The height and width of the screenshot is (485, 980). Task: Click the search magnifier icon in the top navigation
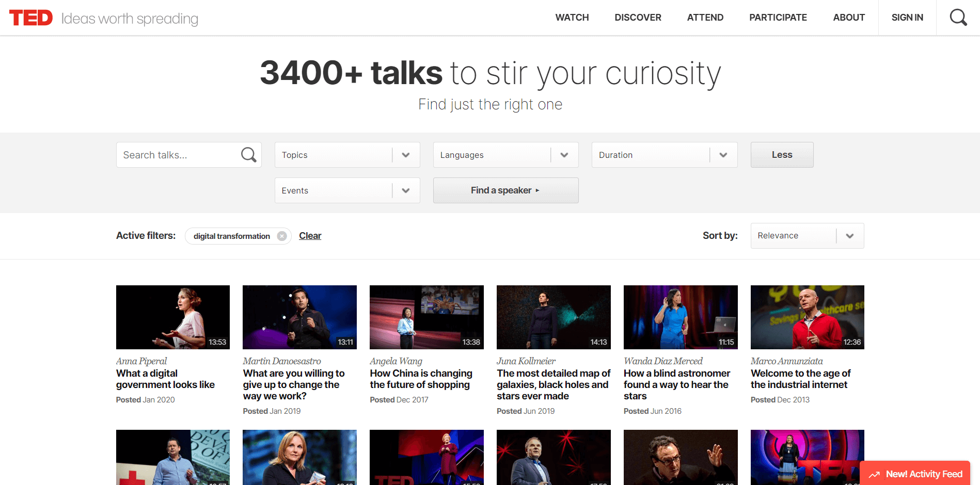coord(958,17)
